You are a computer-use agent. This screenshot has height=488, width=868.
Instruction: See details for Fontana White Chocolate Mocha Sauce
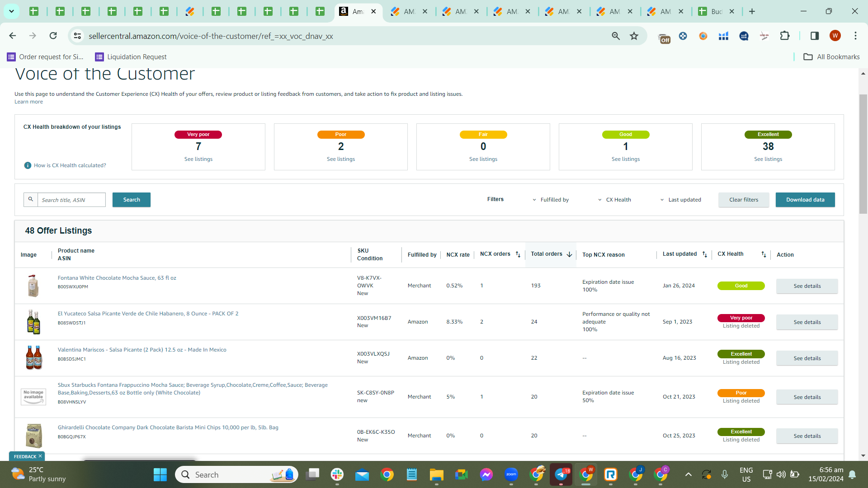click(x=807, y=286)
